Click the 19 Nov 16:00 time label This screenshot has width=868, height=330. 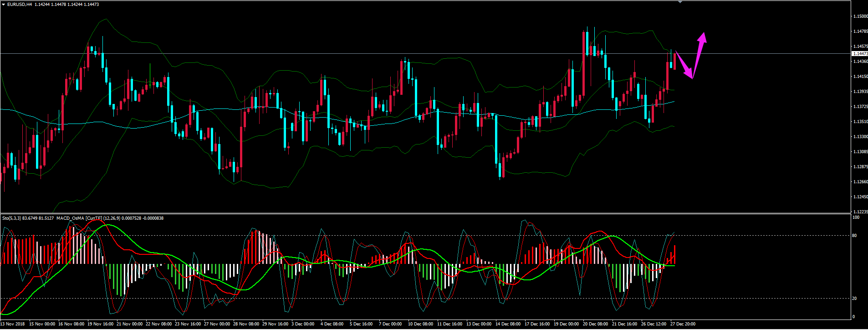100,324
